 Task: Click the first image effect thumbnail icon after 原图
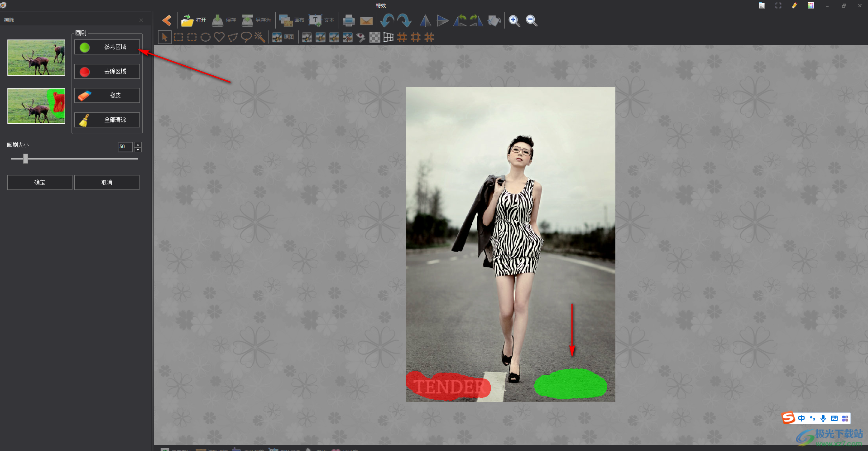coord(307,37)
